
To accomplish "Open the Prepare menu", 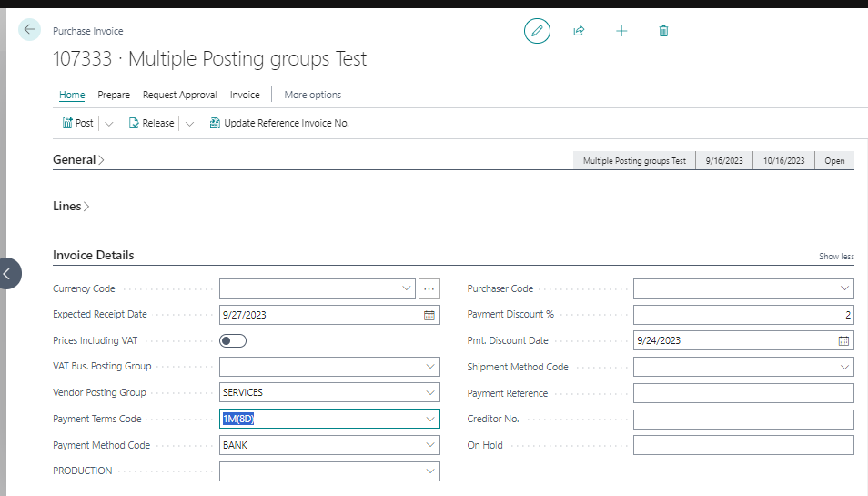I will point(114,95).
